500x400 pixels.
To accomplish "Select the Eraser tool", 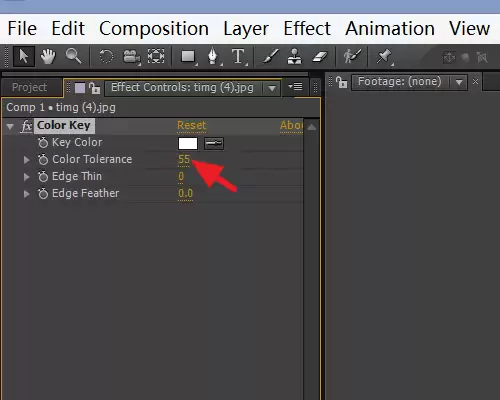I will tap(320, 56).
